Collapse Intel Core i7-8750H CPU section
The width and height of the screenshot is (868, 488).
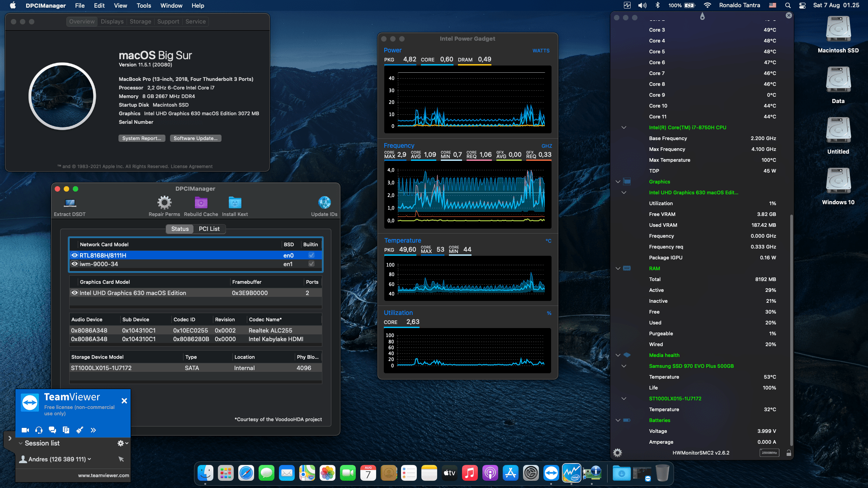click(624, 127)
